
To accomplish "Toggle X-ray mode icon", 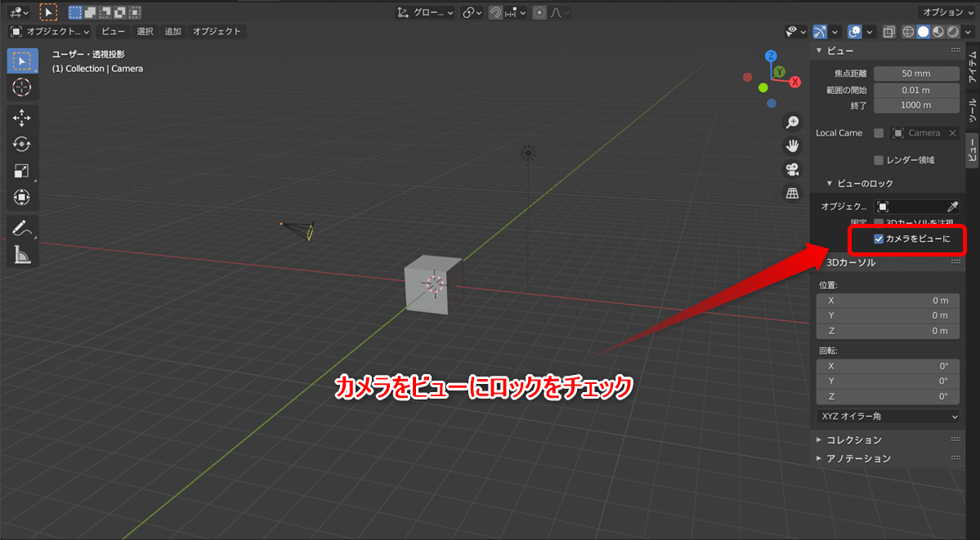I will (889, 31).
